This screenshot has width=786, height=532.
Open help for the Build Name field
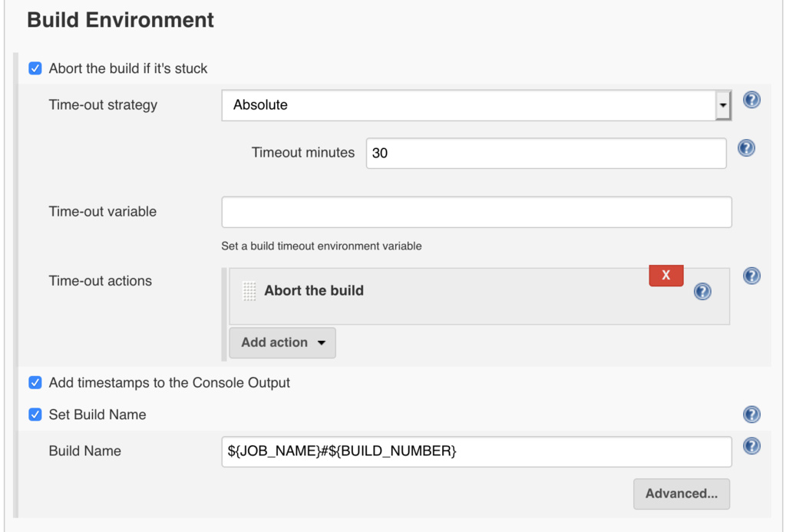coord(751,446)
